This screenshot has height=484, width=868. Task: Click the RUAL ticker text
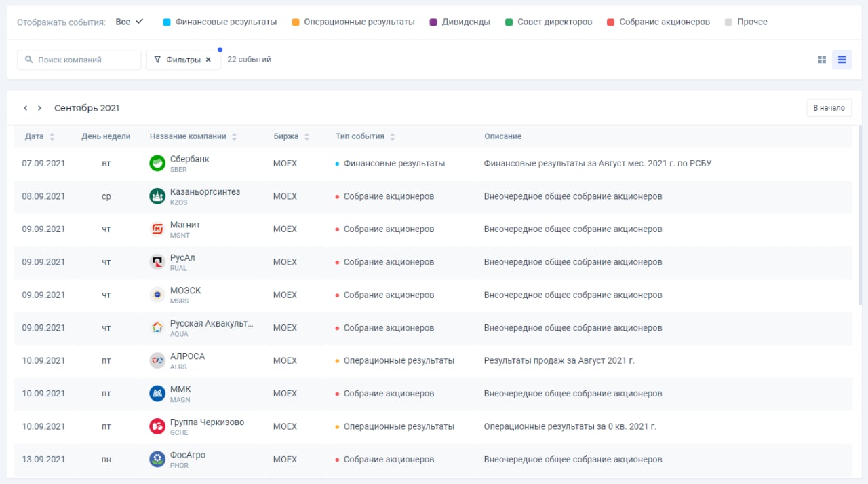coord(178,268)
